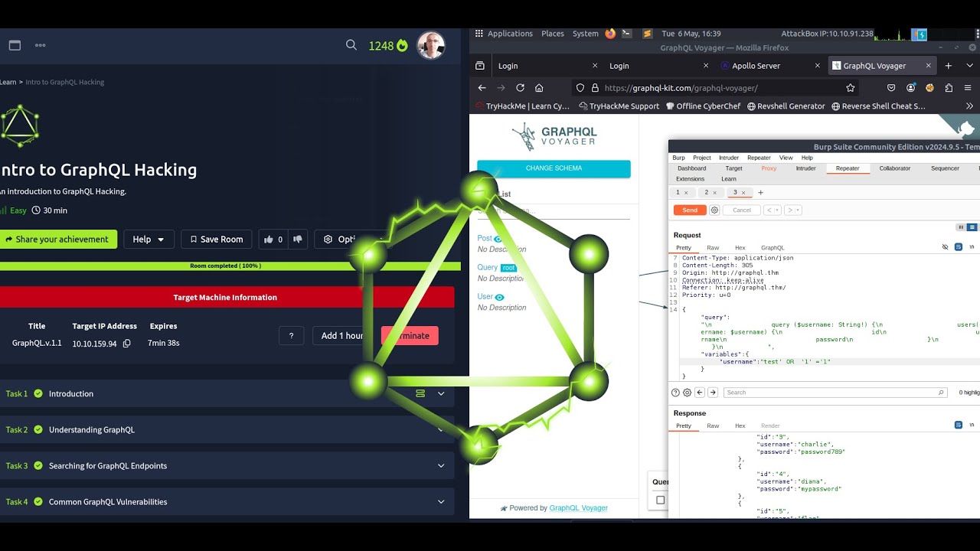Open Firefox list all tabs chevron
This screenshot has height=551, width=980.
click(x=969, y=66)
